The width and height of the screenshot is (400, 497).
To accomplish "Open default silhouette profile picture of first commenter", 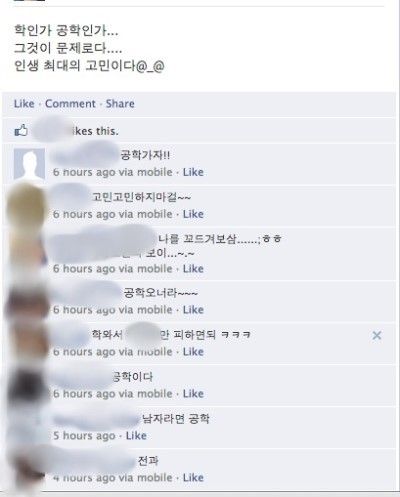I will 29,164.
